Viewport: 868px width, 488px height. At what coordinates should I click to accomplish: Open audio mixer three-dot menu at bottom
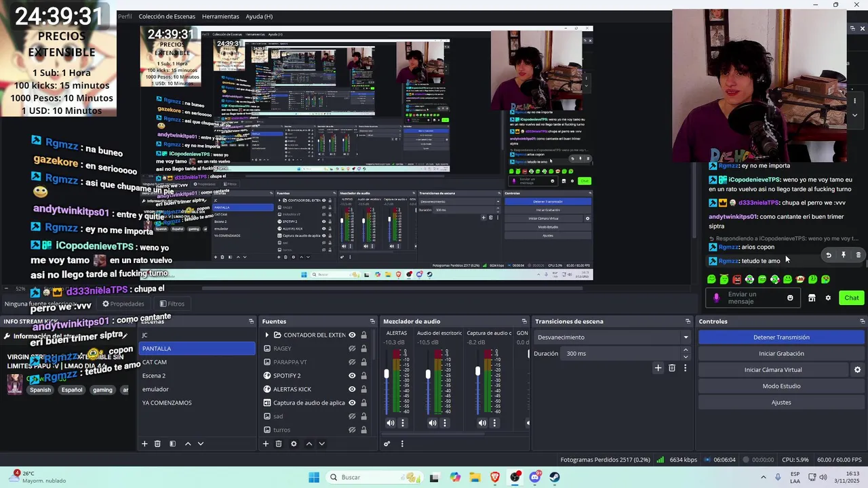point(402,444)
